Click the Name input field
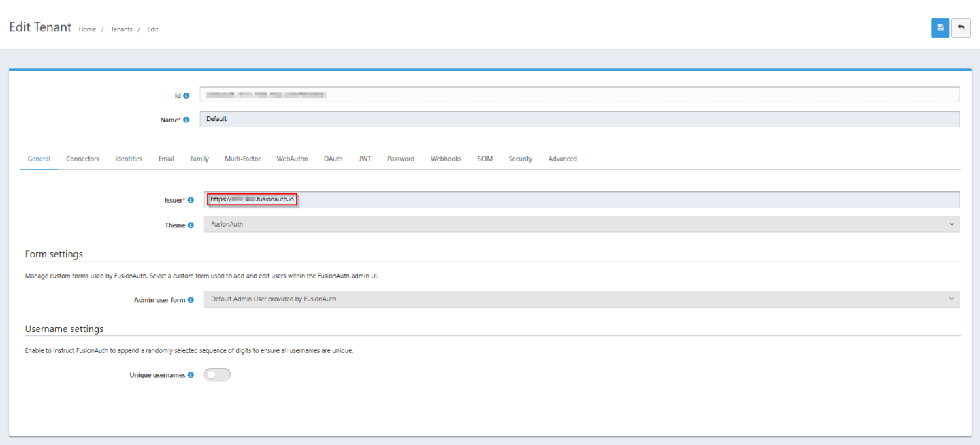The image size is (980, 445). [x=476, y=118]
